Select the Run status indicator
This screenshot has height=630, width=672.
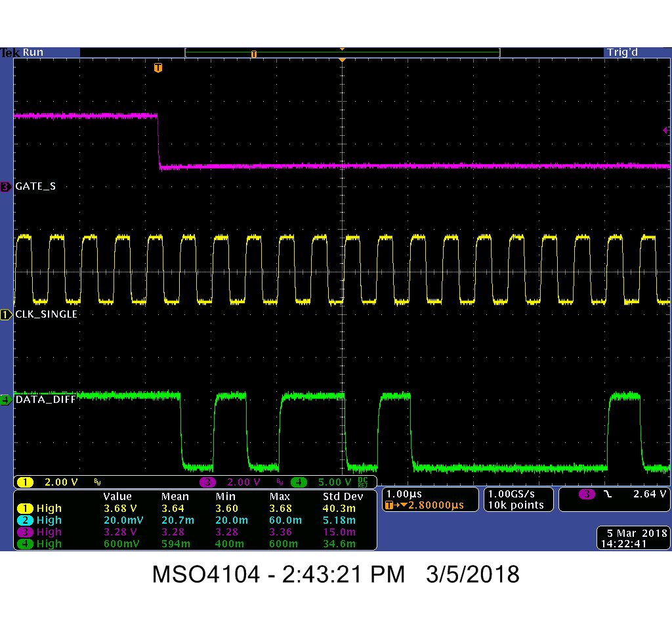pos(34,52)
